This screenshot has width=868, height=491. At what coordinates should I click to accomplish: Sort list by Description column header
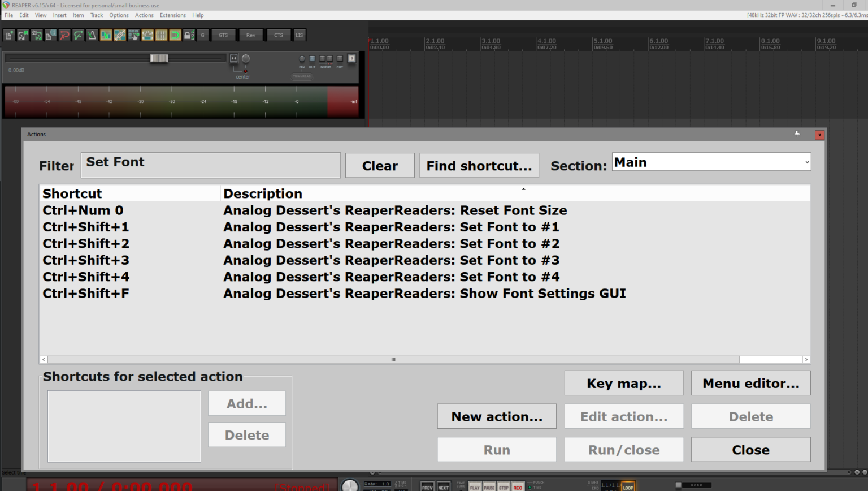263,193
